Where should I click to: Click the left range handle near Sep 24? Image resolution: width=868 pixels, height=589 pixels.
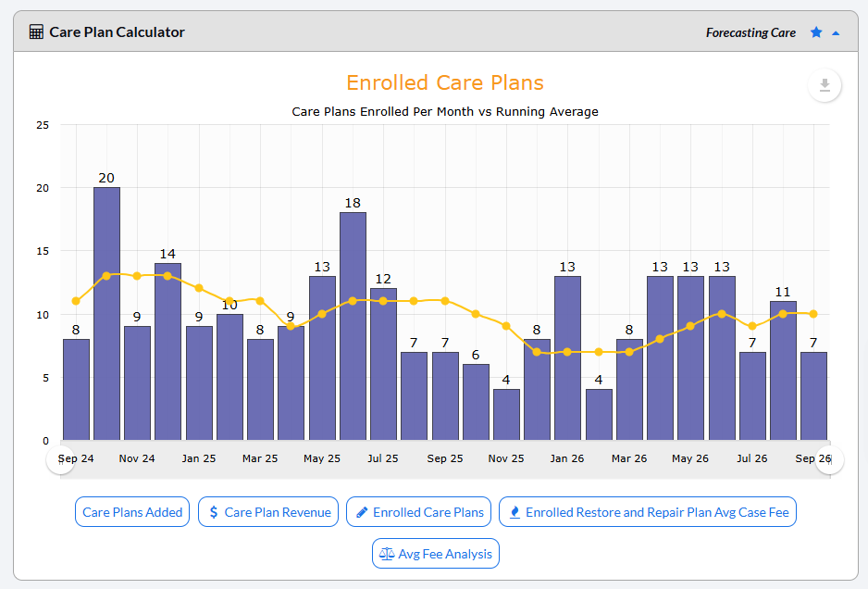[60, 459]
